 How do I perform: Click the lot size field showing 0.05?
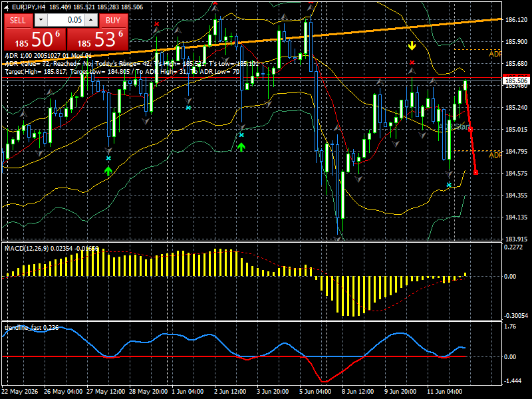(x=66, y=21)
